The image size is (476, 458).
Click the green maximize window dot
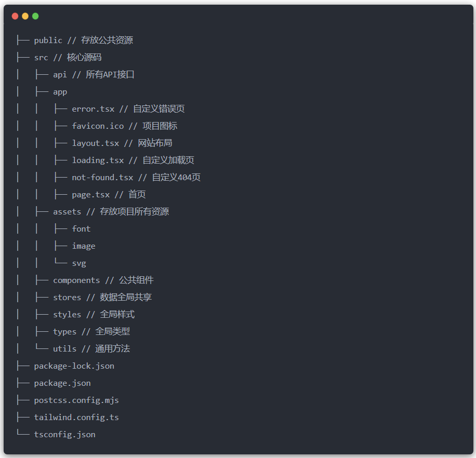[x=35, y=16]
